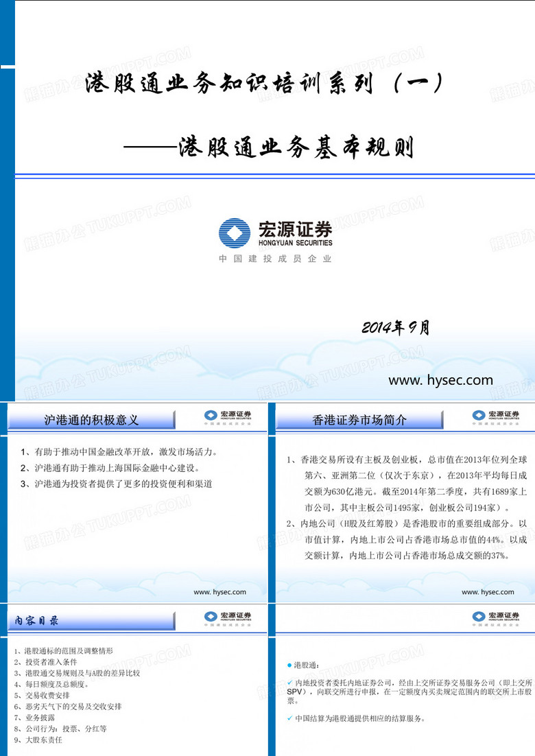Select item 9、大股东责任
Screen dimensions: 535x756
[38, 740]
